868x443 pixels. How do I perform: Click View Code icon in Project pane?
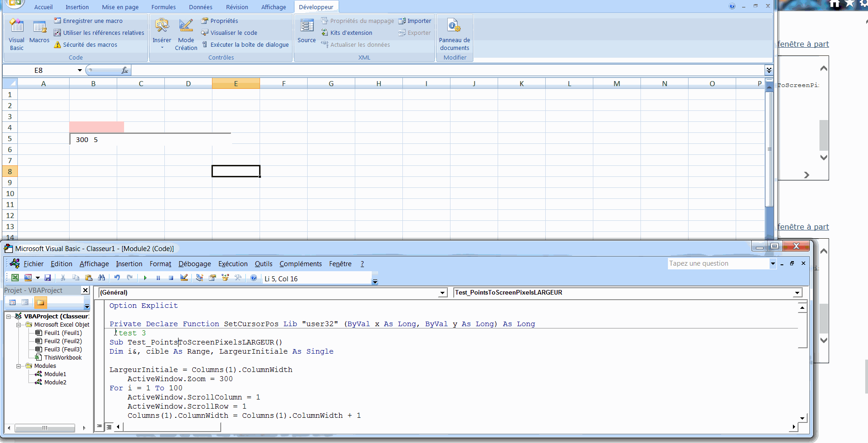click(x=13, y=302)
